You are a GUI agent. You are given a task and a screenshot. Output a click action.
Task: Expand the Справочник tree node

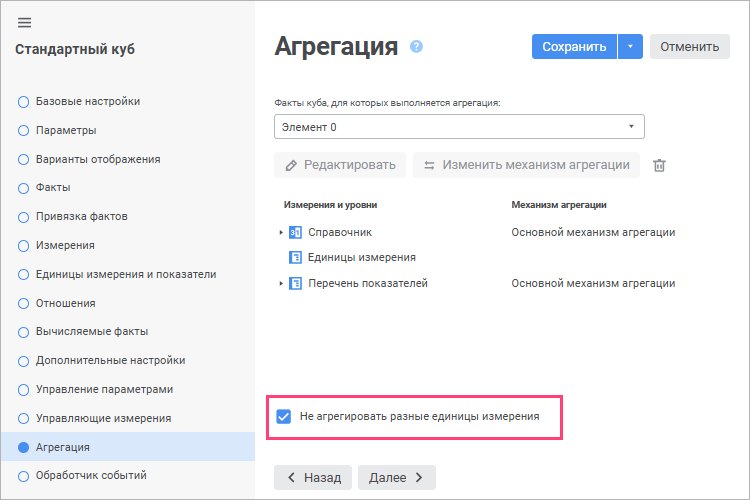(281, 233)
